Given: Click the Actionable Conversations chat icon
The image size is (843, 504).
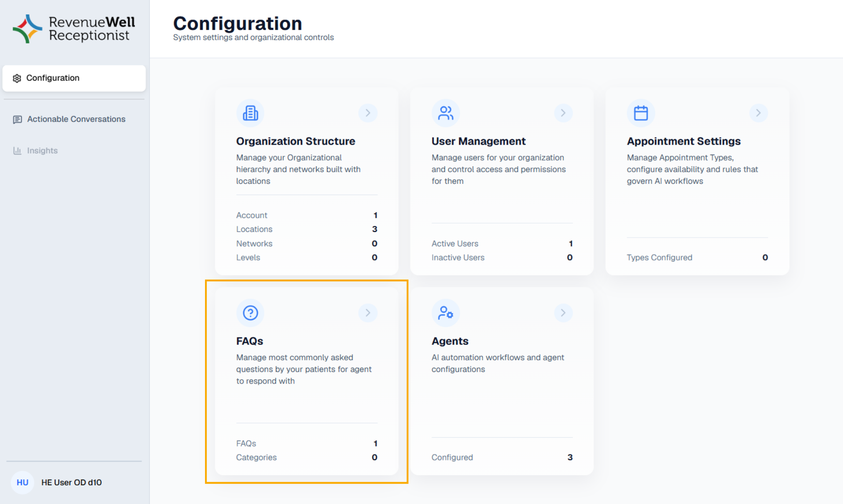Looking at the screenshot, I should pyautogui.click(x=17, y=119).
